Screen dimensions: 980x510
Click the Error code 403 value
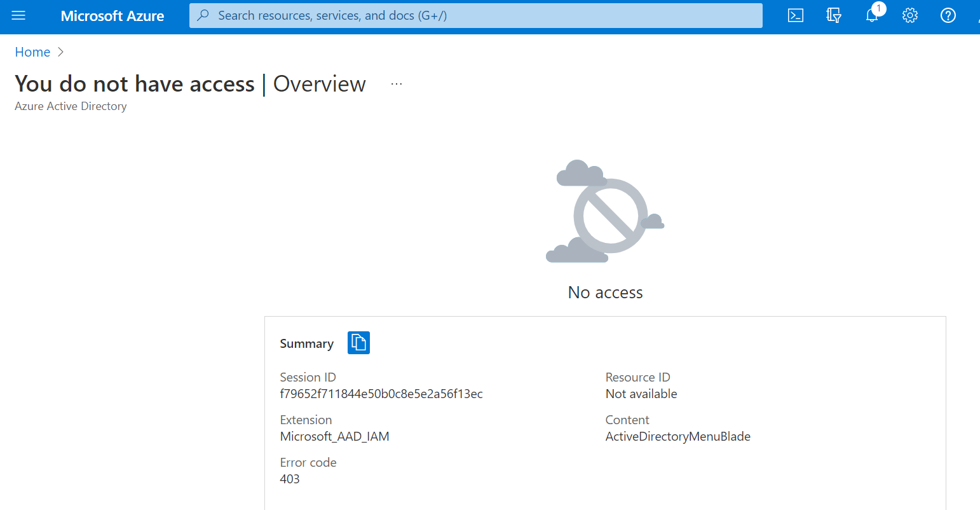[x=290, y=478]
